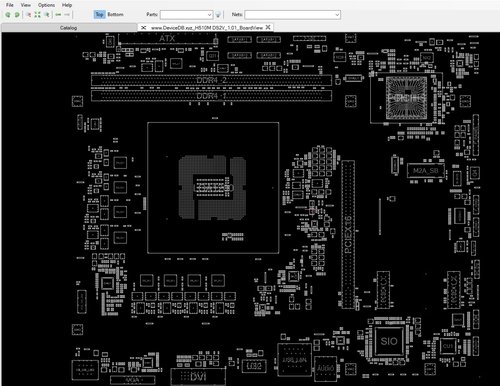The height and width of the screenshot is (386, 500).
Task: Click the small icon left of the fit-view icon
Action: [29, 15]
